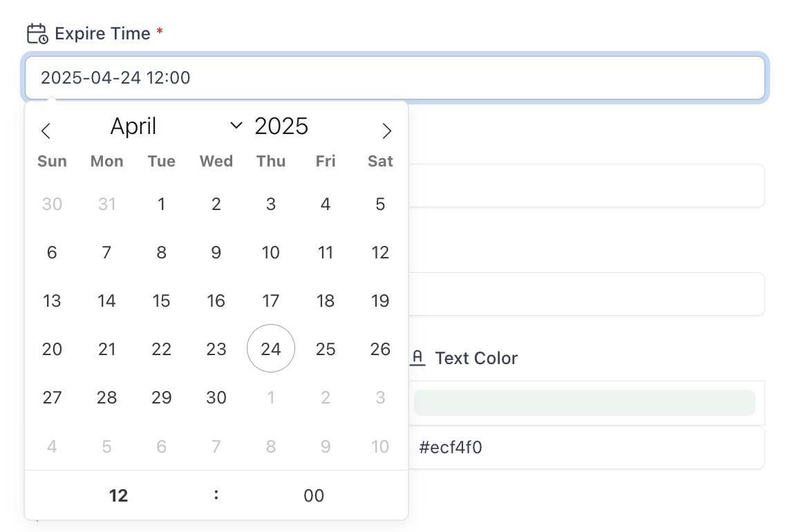The width and height of the screenshot is (788, 532).
Task: Select April 1 in the calendar
Action: pos(161,204)
